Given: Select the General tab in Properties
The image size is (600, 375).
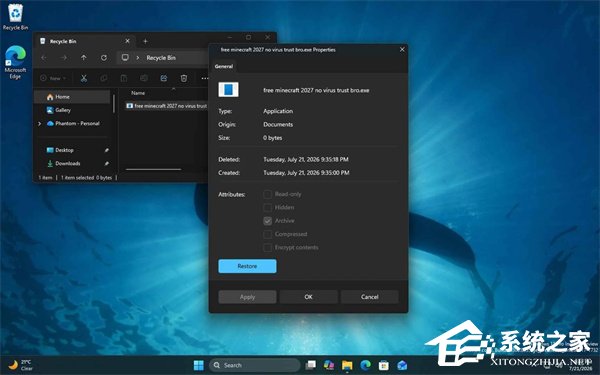Looking at the screenshot, I should [224, 66].
